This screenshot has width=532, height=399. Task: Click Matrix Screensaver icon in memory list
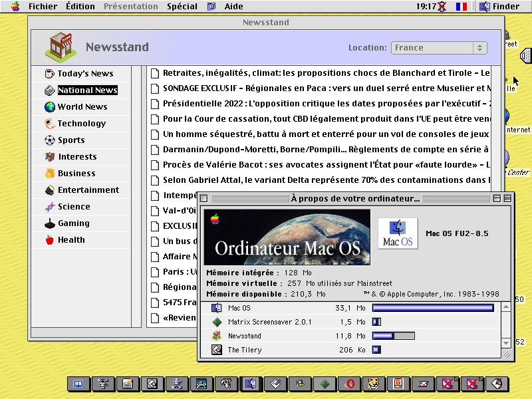point(217,322)
